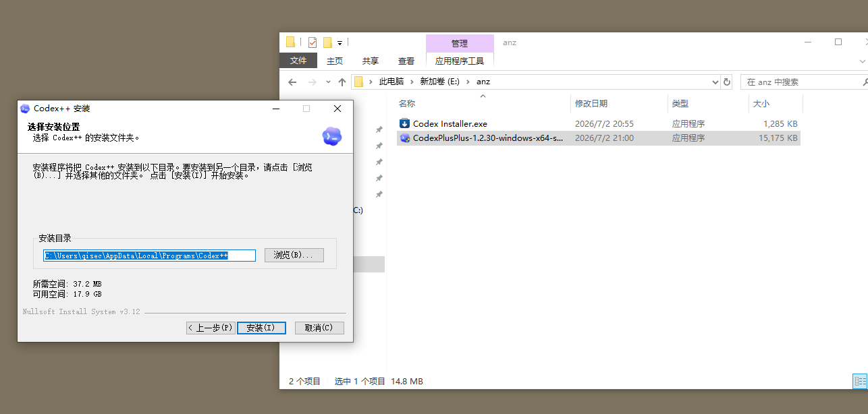This screenshot has width=868, height=414.
Task: Open the 文件 tab in Explorer
Action: pyautogui.click(x=298, y=61)
